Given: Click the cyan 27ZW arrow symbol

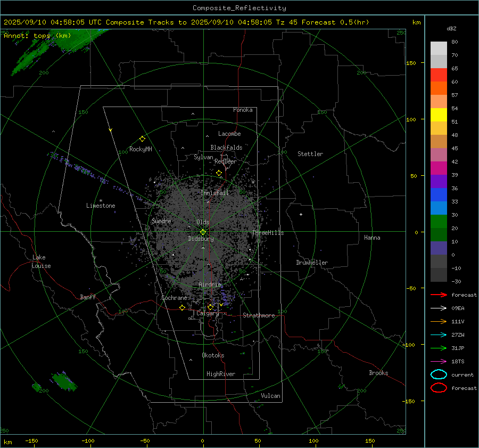Looking at the screenshot, I should pyautogui.click(x=439, y=335).
